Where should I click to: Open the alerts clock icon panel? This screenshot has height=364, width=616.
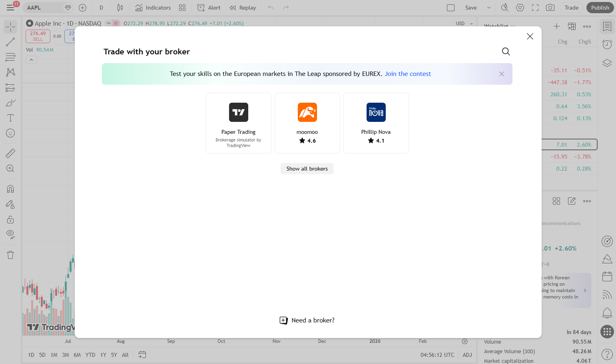point(607,44)
